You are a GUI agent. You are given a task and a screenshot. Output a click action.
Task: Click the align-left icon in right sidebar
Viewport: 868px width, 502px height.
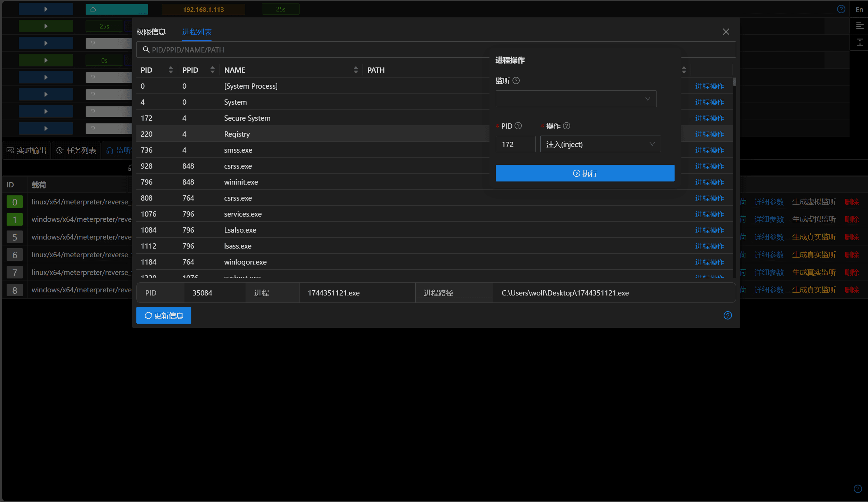(860, 26)
